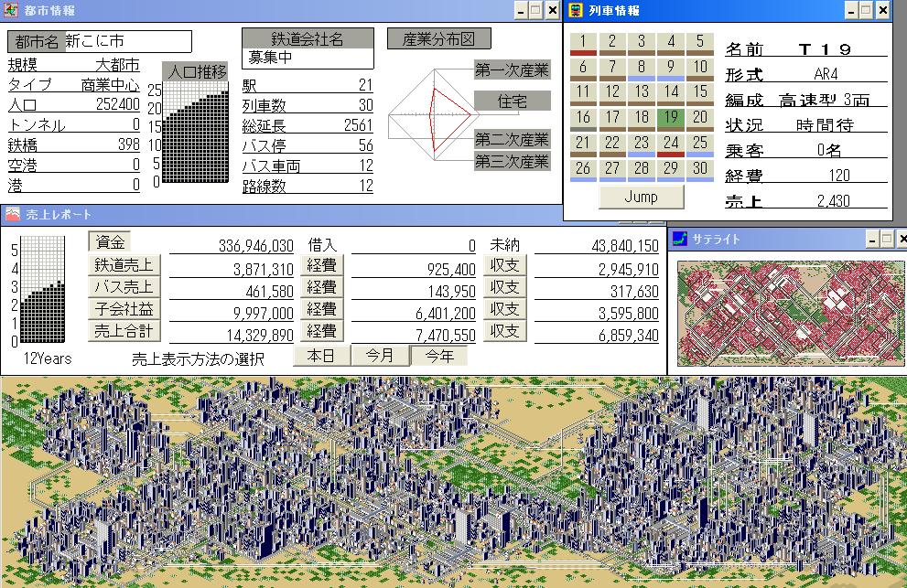Click the 列車情報 window train icon
907x588 pixels.
tap(576, 10)
